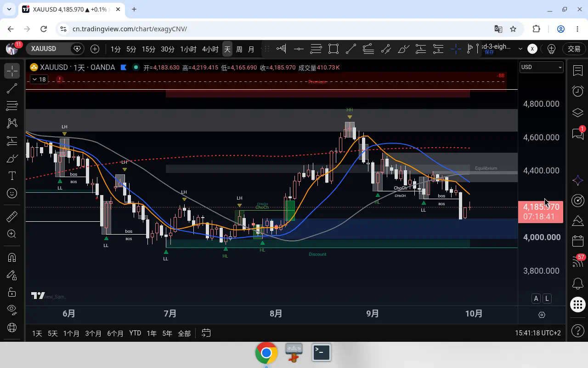Click the 交易 trade button
The image size is (588, 368).
coord(574,49)
